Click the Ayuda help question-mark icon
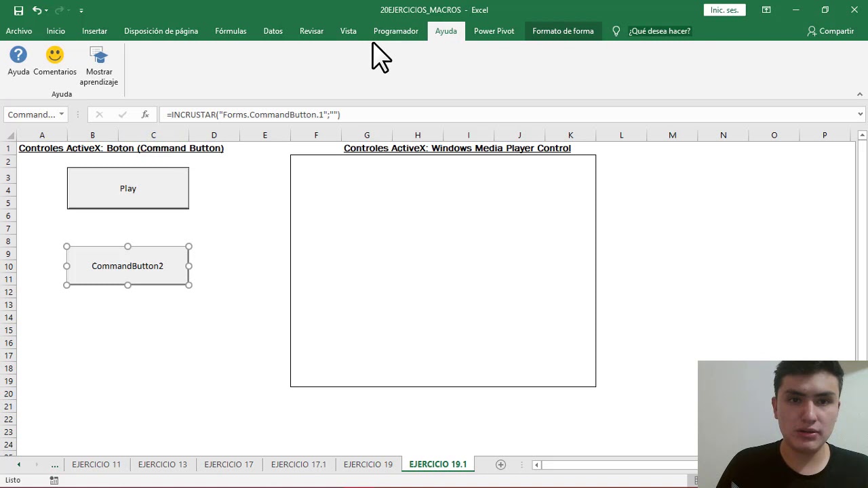Screen dimensions: 868x488 [18, 55]
